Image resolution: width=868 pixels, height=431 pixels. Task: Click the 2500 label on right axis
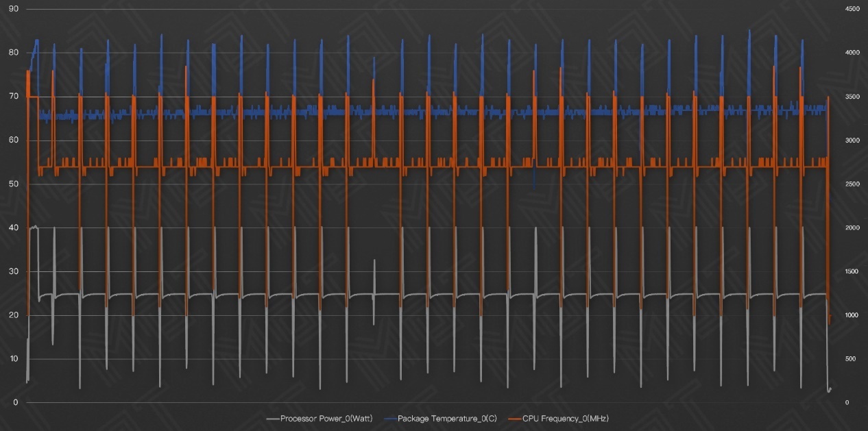(x=852, y=184)
